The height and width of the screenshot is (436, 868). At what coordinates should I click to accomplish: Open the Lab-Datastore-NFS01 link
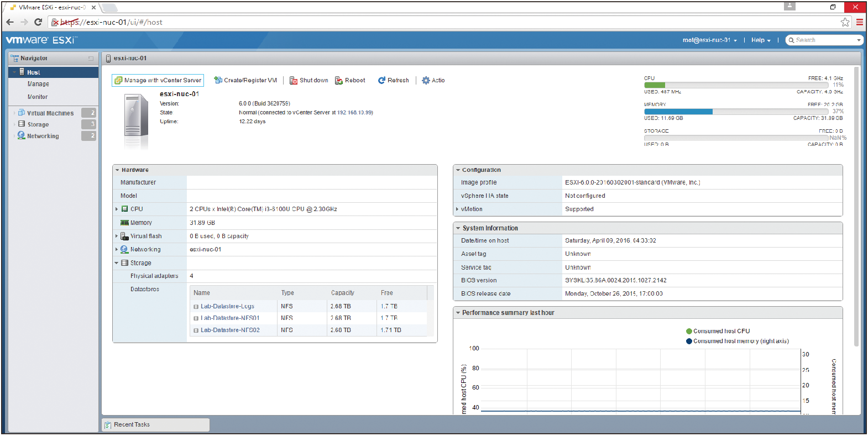pos(230,318)
